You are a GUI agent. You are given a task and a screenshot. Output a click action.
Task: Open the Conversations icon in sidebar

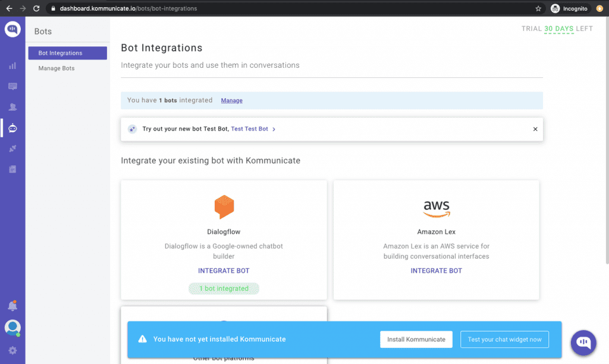pyautogui.click(x=12, y=86)
